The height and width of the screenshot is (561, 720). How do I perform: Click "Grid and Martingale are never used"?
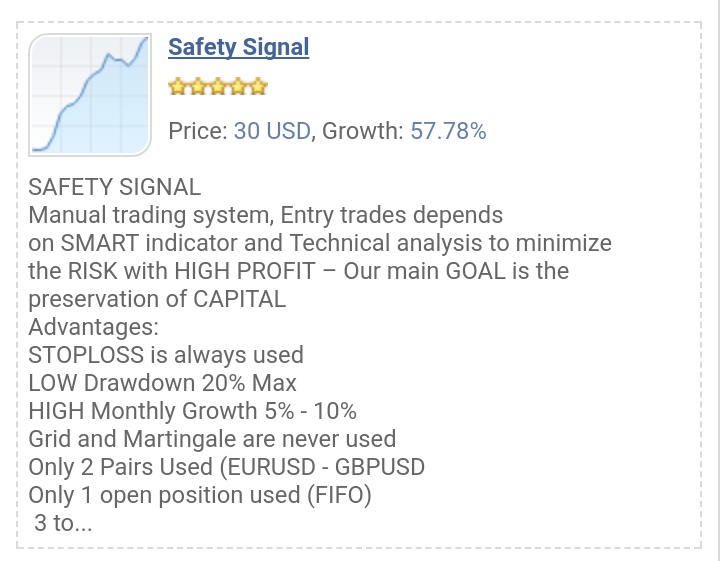pos(212,439)
